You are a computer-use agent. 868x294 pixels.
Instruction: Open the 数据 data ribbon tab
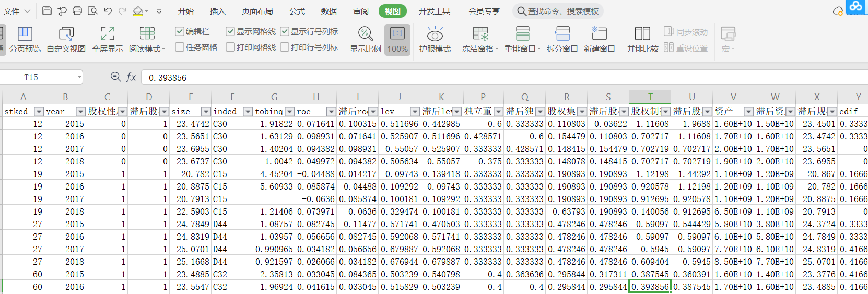point(329,11)
